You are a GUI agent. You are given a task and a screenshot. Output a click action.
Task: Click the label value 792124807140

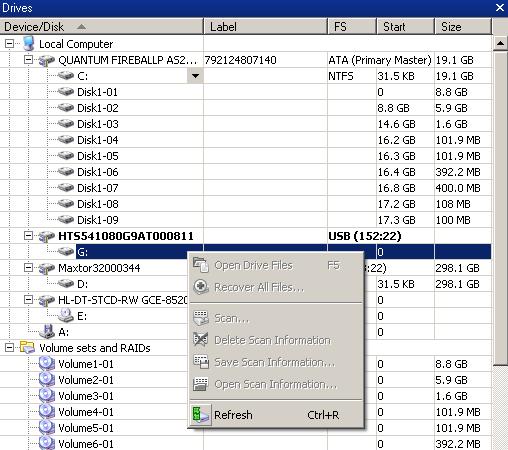pos(240,60)
